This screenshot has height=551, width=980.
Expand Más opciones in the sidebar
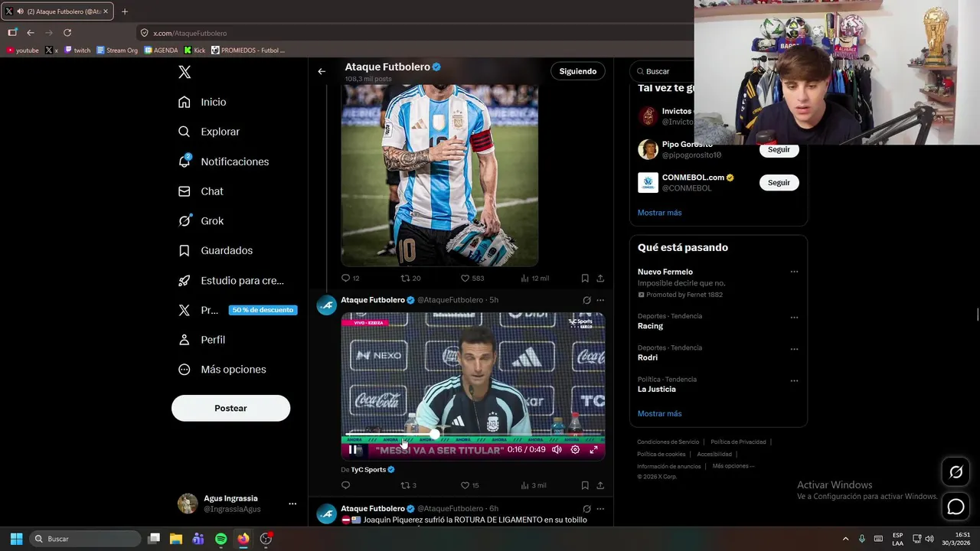pyautogui.click(x=222, y=370)
